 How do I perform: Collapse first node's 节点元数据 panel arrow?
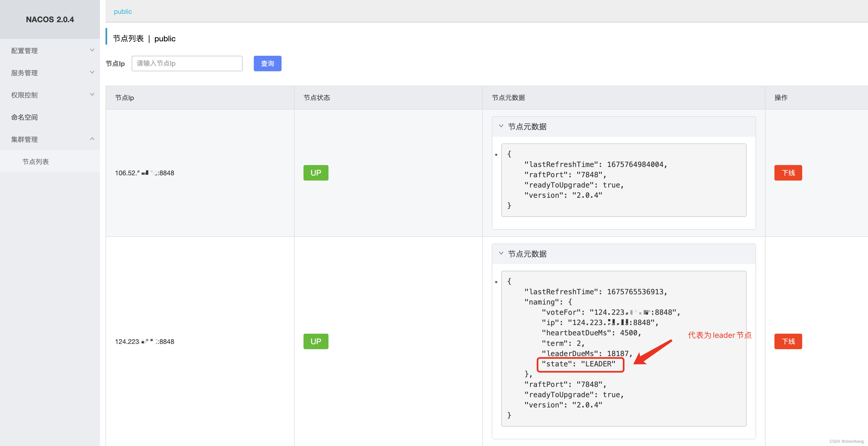pyautogui.click(x=501, y=126)
